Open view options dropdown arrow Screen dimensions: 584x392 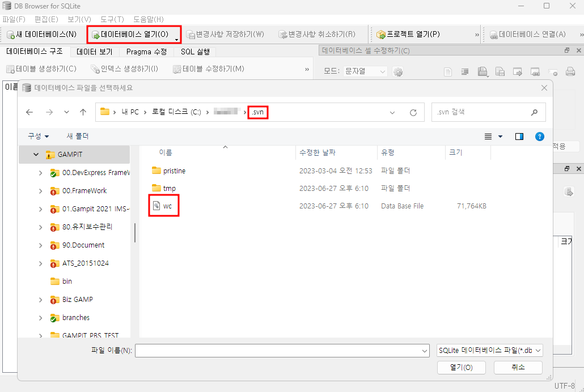pos(500,137)
